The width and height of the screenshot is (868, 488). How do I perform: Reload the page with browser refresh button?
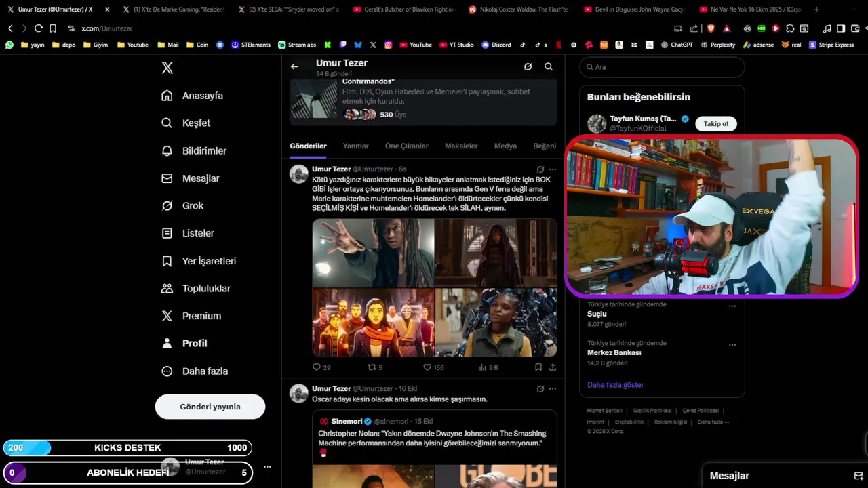(39, 28)
